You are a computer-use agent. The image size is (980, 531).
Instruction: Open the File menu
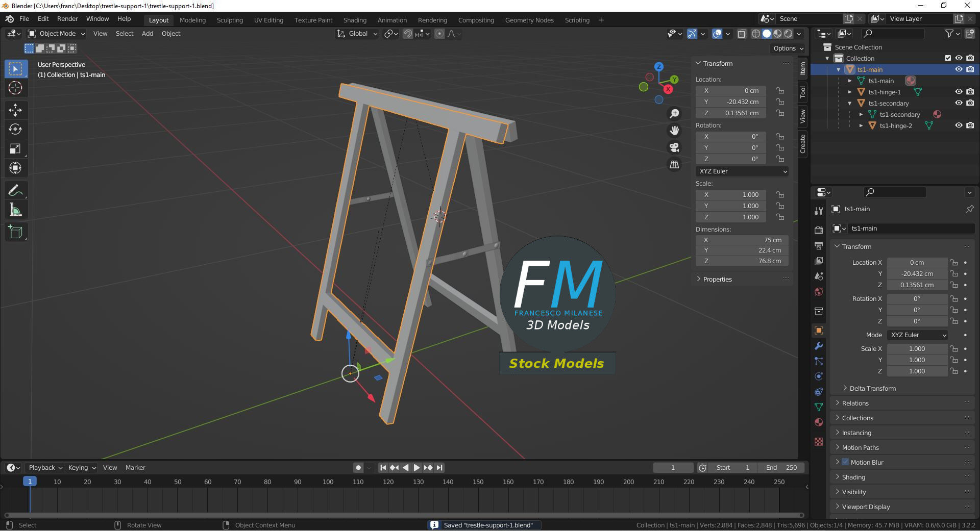pos(24,19)
